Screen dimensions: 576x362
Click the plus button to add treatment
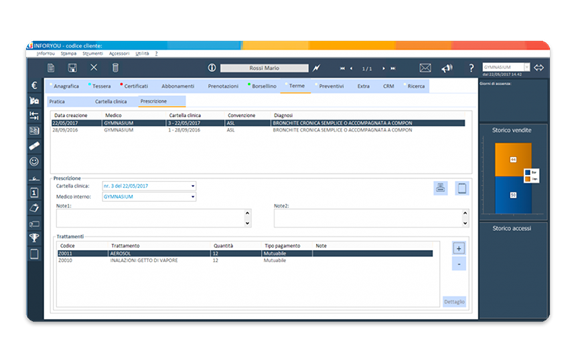(459, 248)
